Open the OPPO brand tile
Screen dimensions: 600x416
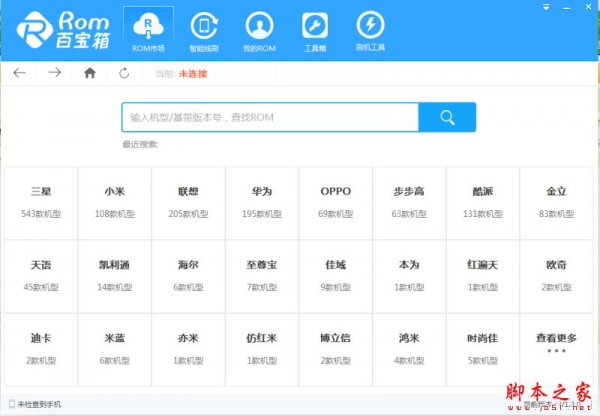pos(336,203)
